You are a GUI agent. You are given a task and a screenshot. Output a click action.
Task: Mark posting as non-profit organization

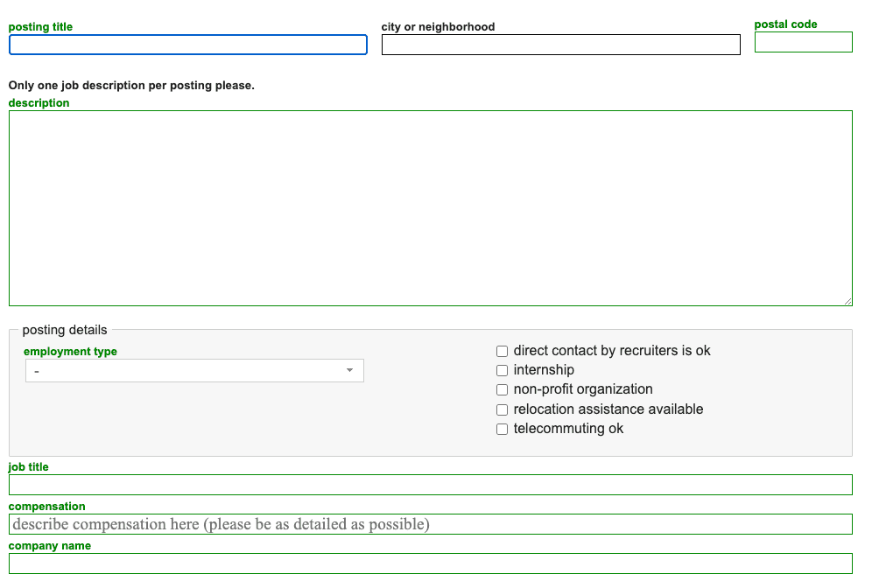point(502,389)
